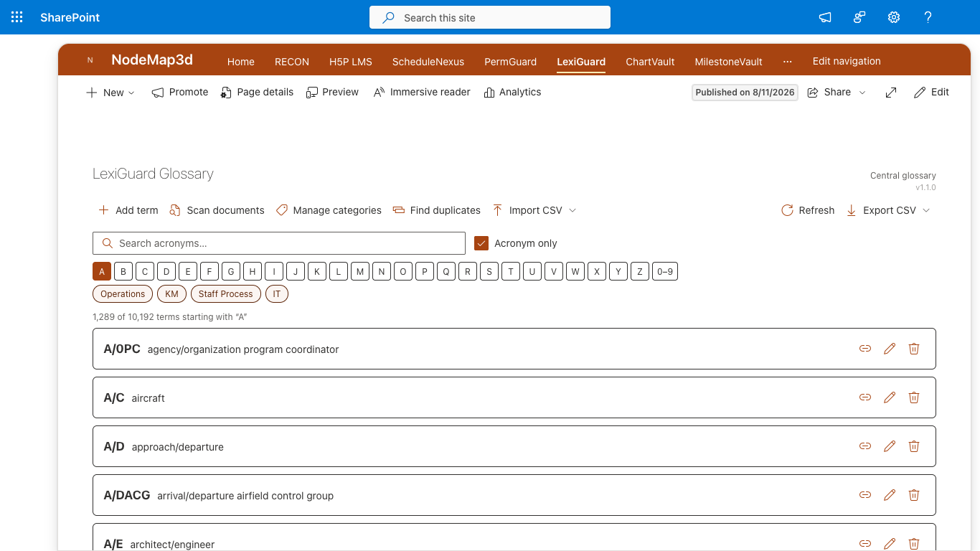Refresh the glossary list
This screenshot has height=551, width=980.
(808, 210)
